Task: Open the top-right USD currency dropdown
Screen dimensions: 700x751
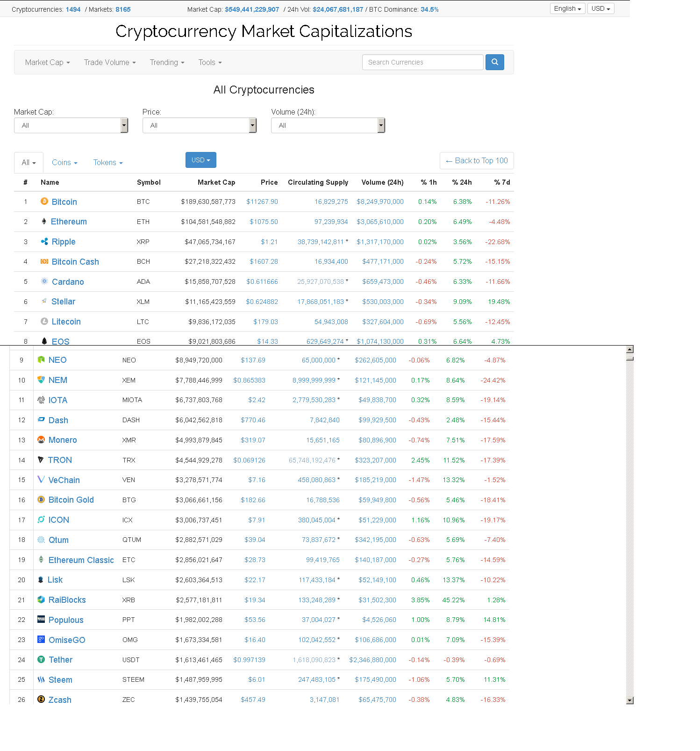Action: [600, 8]
